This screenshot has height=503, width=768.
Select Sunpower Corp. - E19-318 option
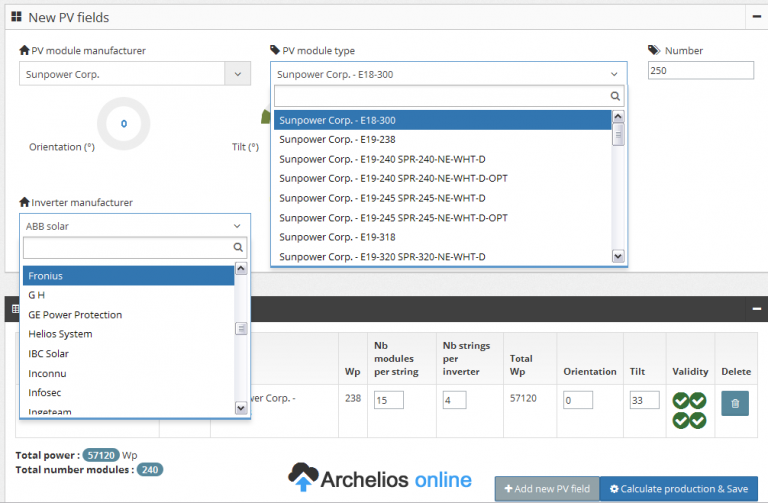point(443,237)
